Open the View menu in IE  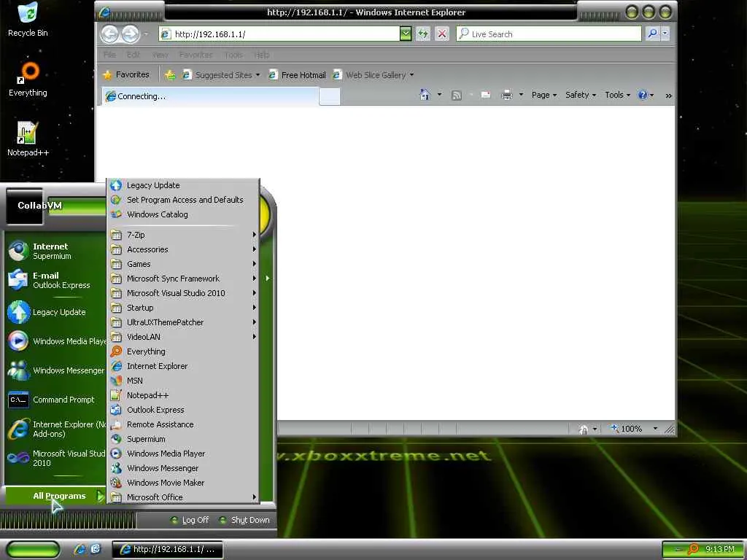(x=160, y=55)
